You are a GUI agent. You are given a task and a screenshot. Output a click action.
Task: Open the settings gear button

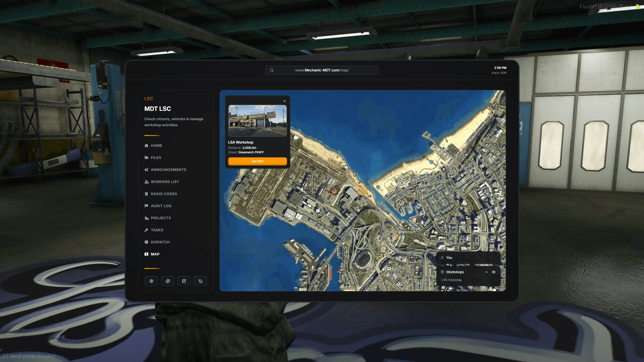tap(151, 281)
